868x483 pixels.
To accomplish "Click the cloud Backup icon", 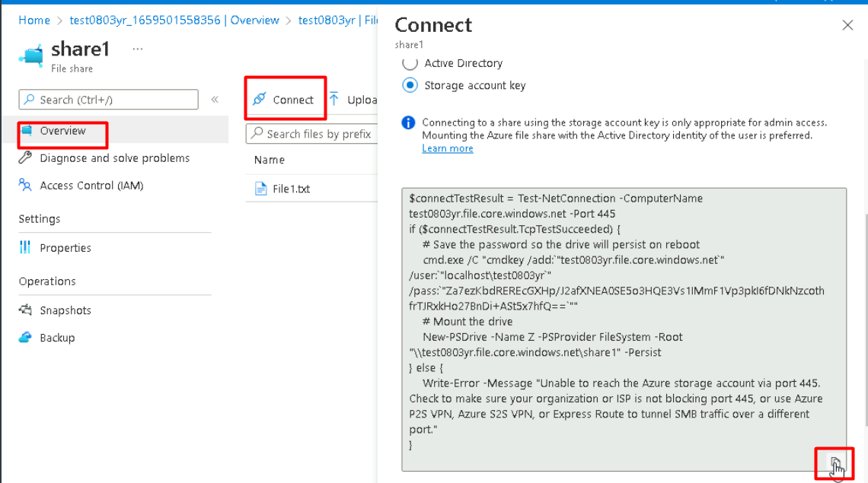I will tap(25, 337).
